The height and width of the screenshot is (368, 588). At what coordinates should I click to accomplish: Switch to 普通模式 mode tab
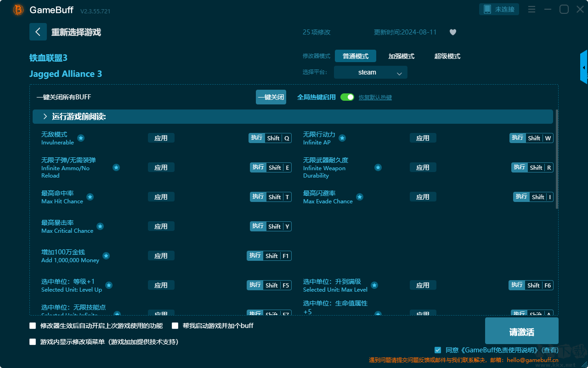click(x=356, y=56)
